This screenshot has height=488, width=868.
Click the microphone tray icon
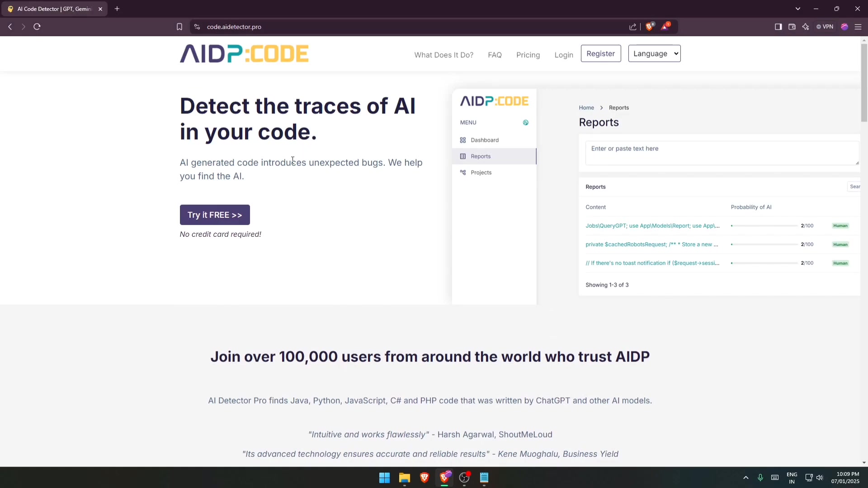pos(760,478)
